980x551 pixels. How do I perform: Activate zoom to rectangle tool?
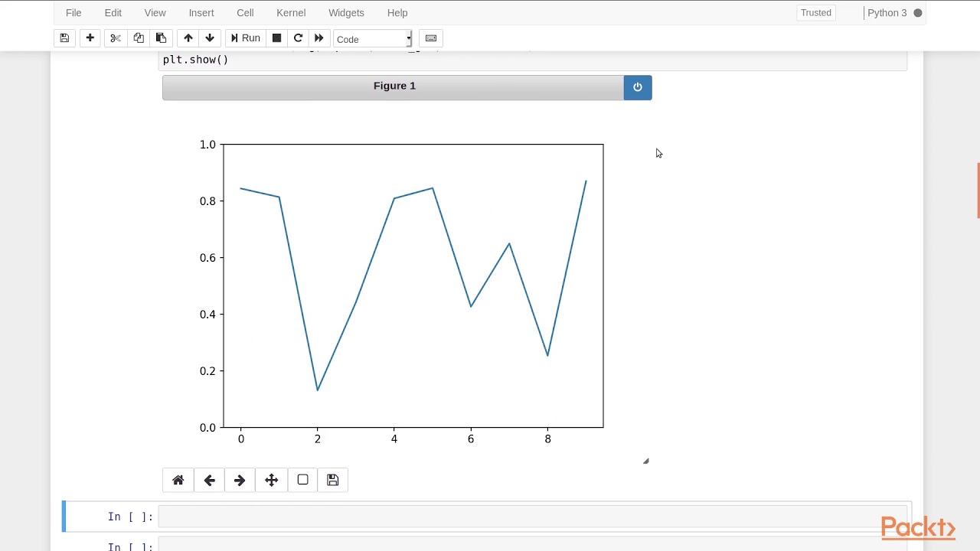(x=302, y=480)
